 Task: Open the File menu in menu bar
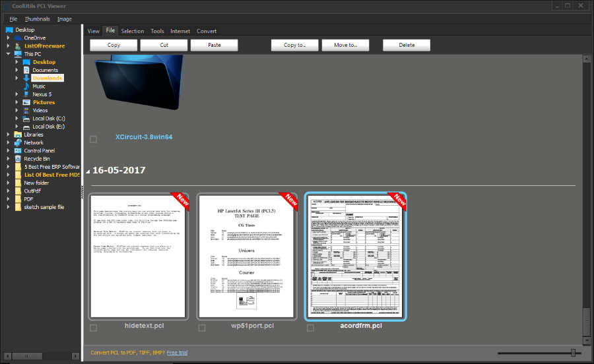[x=13, y=19]
